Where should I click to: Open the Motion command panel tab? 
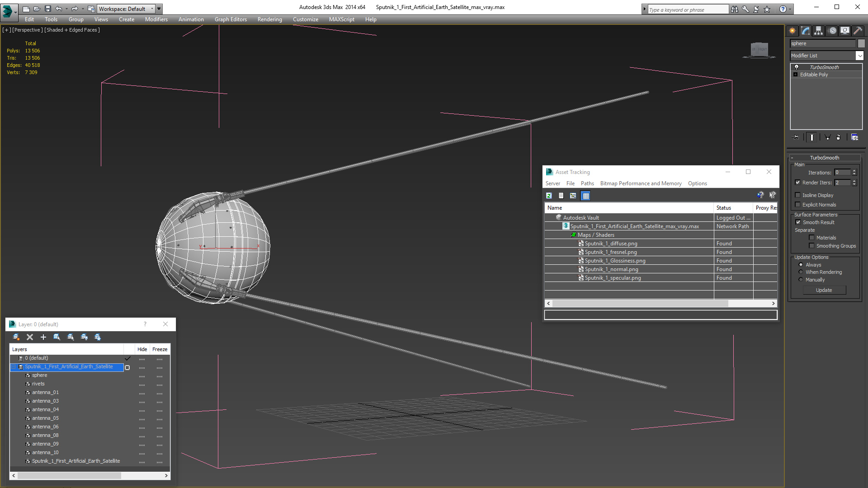pos(832,31)
